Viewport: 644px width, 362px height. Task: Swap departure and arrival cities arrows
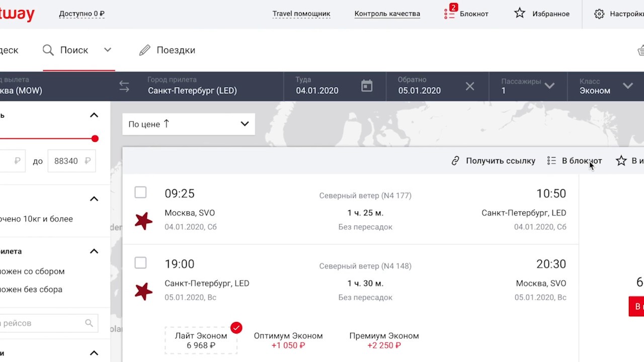coord(124,86)
